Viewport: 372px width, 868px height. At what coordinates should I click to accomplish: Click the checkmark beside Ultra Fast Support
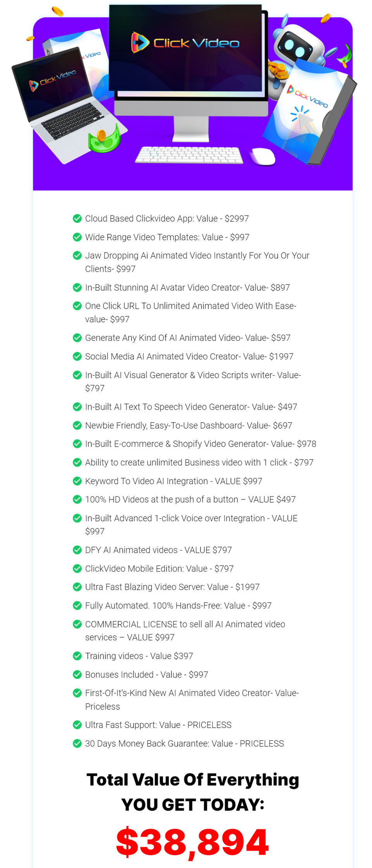(x=77, y=725)
